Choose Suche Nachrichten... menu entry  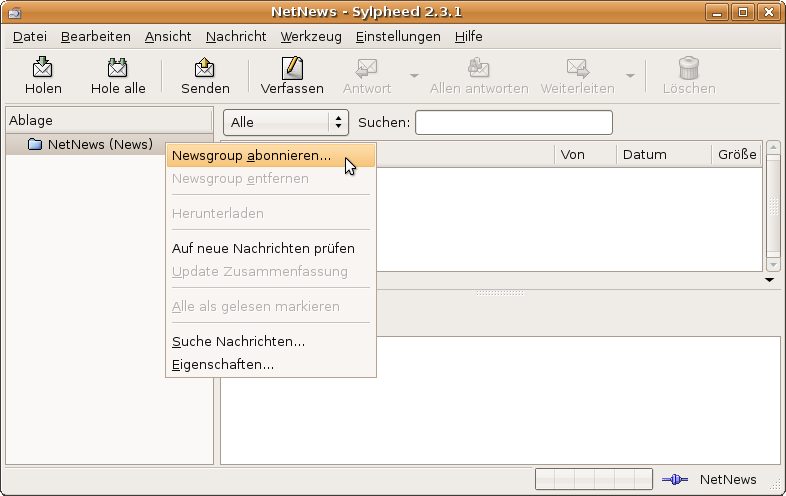[x=271, y=342]
